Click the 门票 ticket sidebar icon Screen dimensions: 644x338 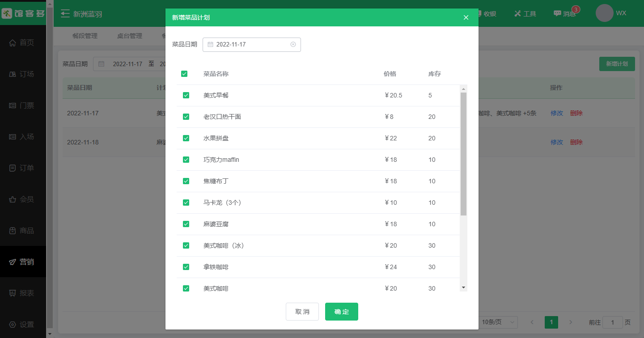[13, 106]
